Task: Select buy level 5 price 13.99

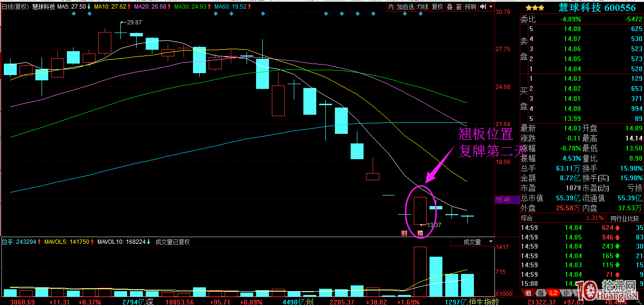Action: click(572, 119)
